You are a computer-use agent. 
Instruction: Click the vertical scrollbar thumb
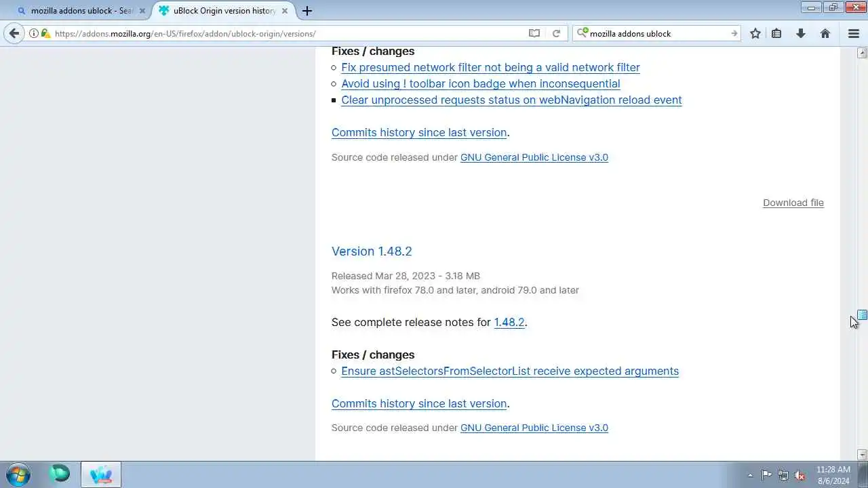[x=862, y=314]
